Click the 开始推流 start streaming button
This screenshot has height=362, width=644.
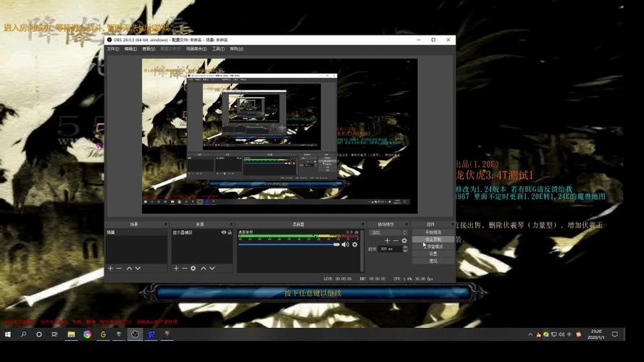pos(433,232)
